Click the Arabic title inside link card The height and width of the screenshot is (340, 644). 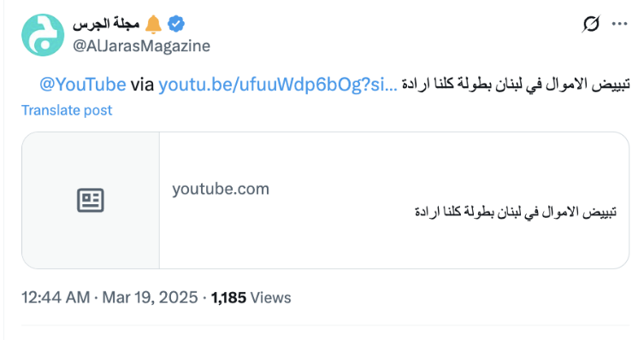(516, 212)
